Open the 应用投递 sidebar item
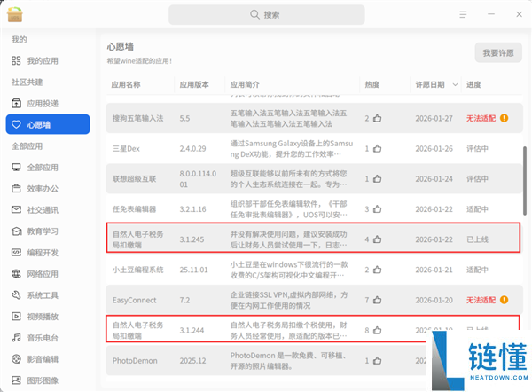532x392 pixels. (48, 103)
